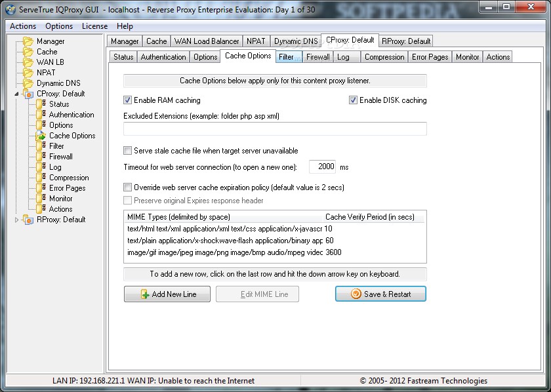Open the Options menu in the menu bar
The image size is (551, 392).
[59, 26]
